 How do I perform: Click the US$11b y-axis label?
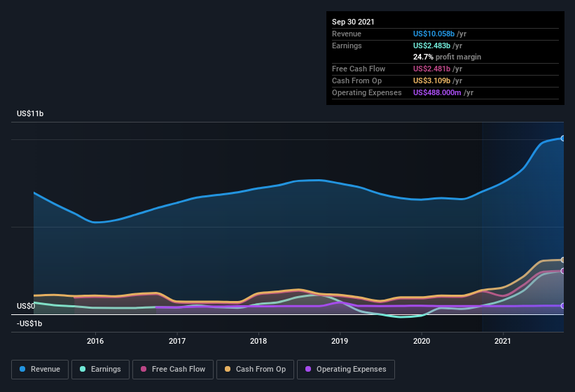click(x=30, y=114)
